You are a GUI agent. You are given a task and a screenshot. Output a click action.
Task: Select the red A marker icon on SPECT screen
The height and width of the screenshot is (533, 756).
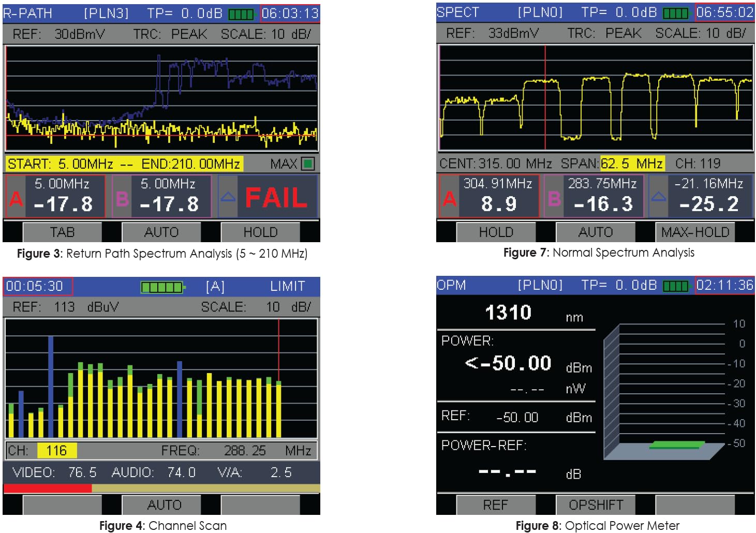point(450,198)
